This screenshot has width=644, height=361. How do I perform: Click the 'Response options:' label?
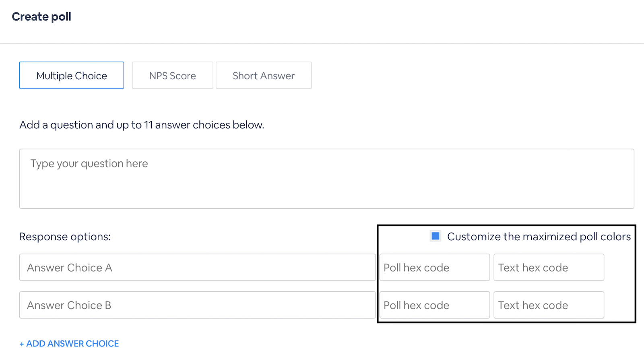click(65, 237)
